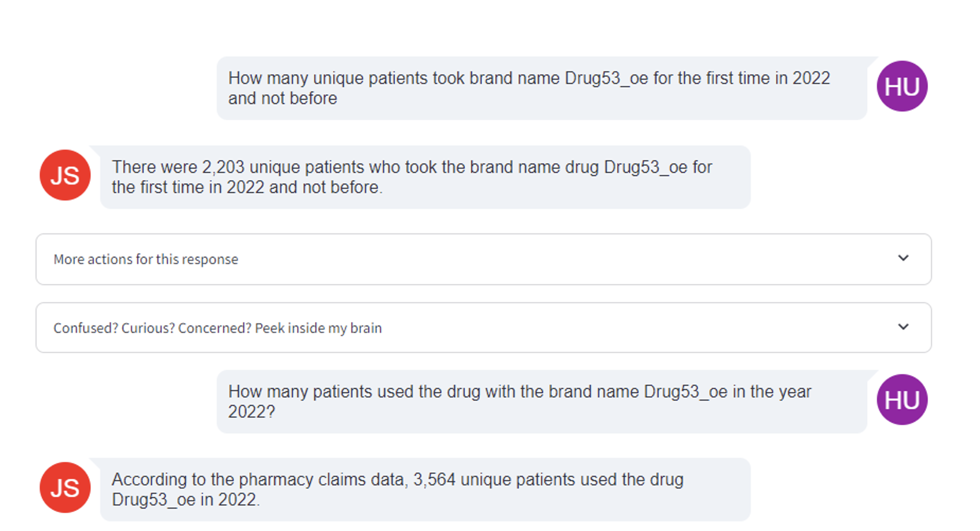Click the HU avatar beside the second question
This screenshot has height=531, width=980.
pyautogui.click(x=901, y=399)
